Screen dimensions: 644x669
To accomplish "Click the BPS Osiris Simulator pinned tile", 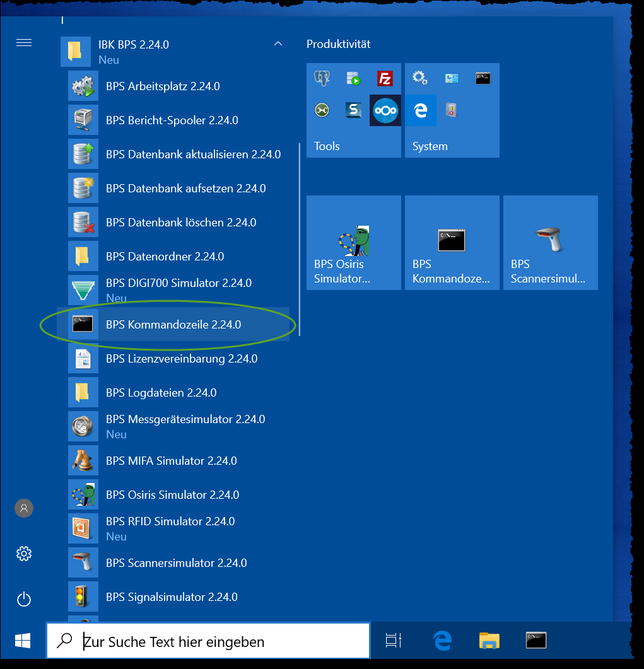I will (353, 243).
